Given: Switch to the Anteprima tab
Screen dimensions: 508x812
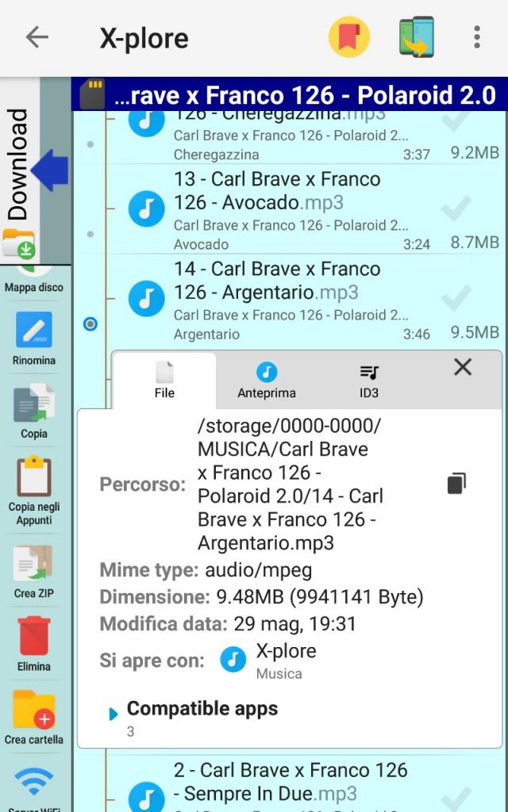Looking at the screenshot, I should click(267, 380).
